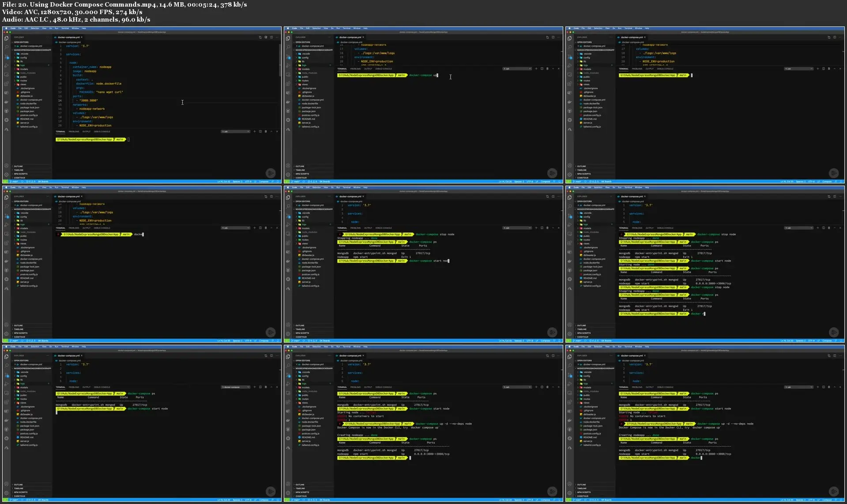This screenshot has height=504, width=847.
Task: Click kill terminal trash icon in the first thumbnail
Action: point(265,131)
